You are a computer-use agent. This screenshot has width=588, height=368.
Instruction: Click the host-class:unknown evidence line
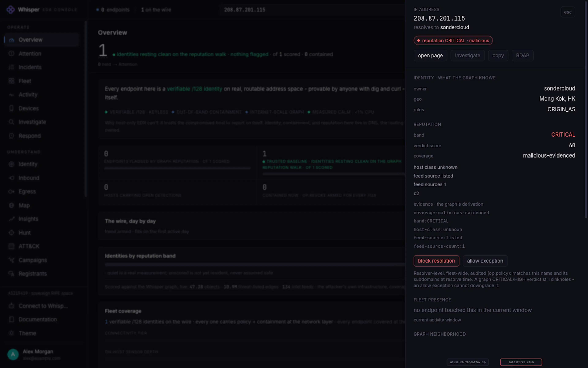point(438,230)
